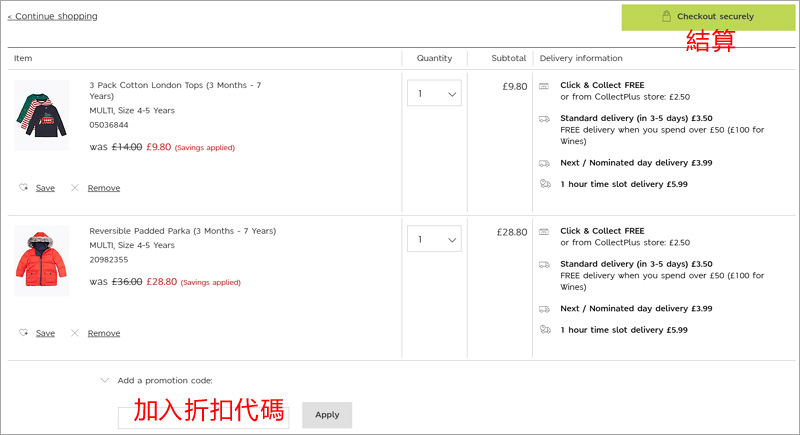Open quantity dropdown for 3 Pack Cotton Tops
The image size is (800, 435).
coord(434,94)
